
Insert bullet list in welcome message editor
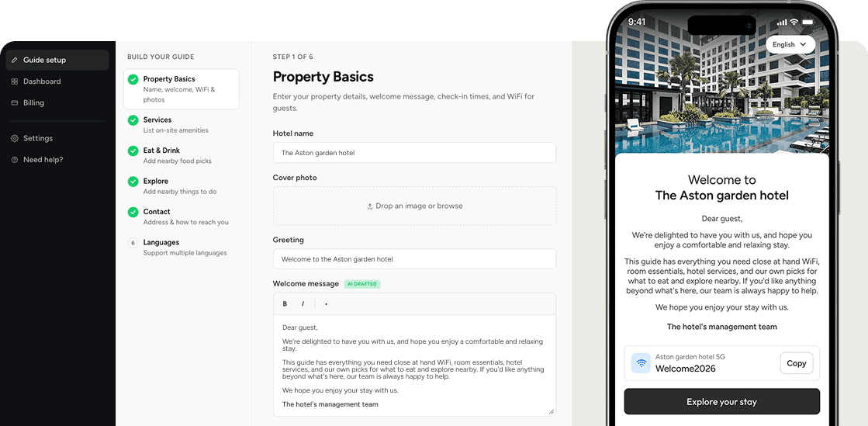[326, 303]
